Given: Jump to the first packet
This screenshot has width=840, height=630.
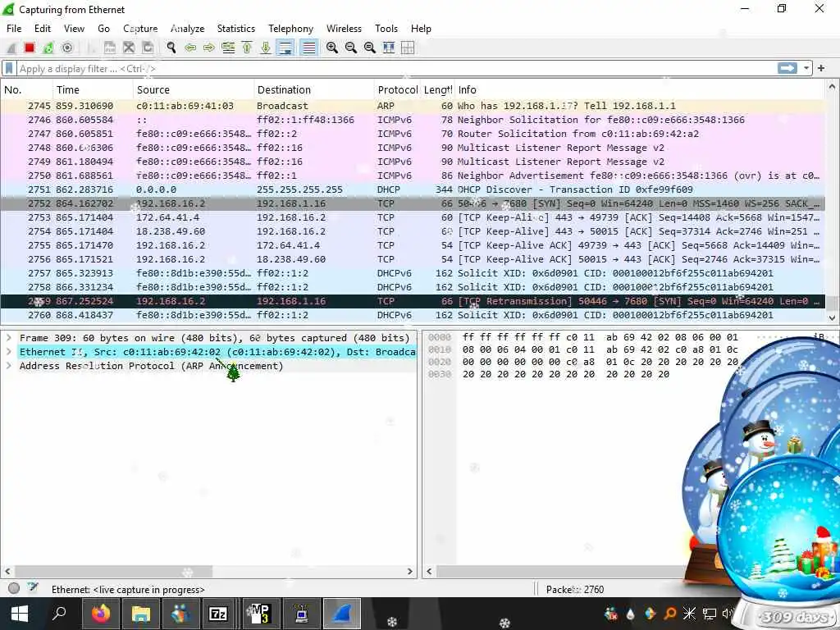Looking at the screenshot, I should (x=247, y=48).
